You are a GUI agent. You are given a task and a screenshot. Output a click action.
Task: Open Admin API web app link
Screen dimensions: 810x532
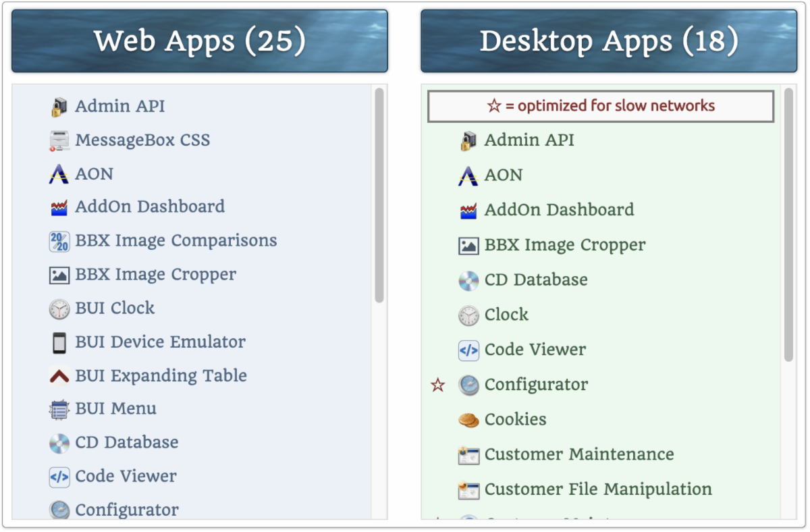[x=120, y=107]
